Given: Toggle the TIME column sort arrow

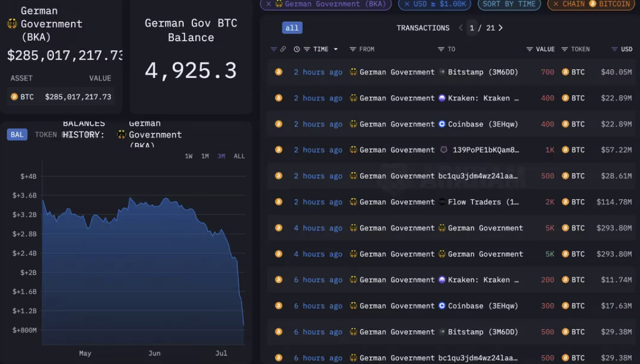Looking at the screenshot, I should click(x=335, y=49).
